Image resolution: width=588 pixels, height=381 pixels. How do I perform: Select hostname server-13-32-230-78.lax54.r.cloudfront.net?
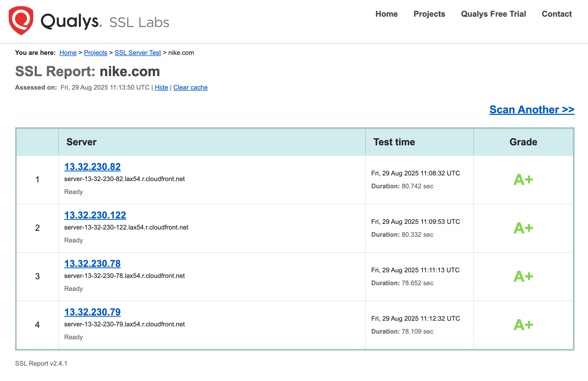click(x=125, y=276)
